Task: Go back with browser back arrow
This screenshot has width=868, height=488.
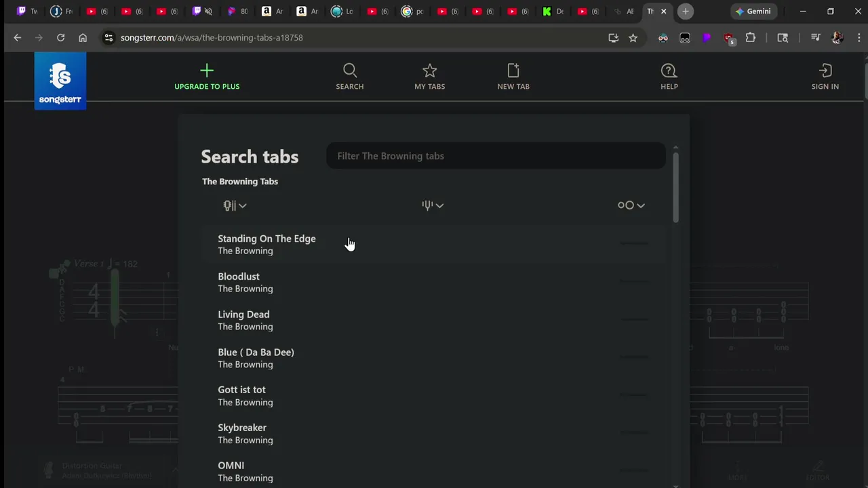Action: click(18, 38)
